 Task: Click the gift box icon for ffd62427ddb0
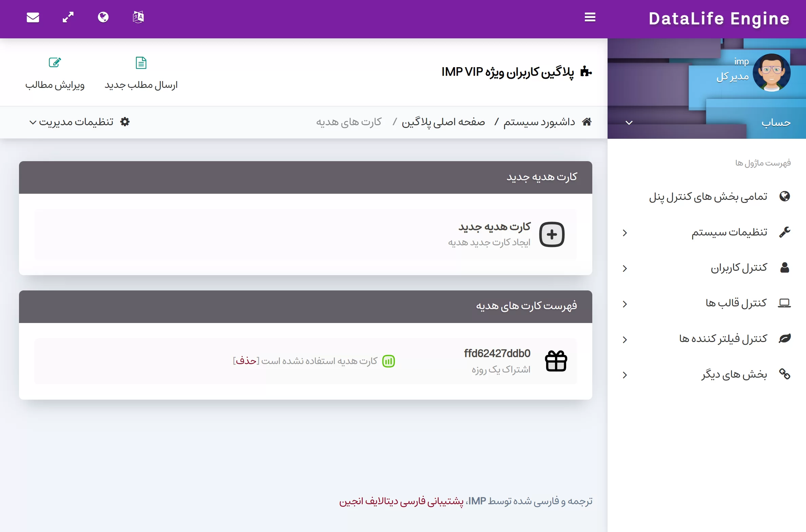pos(556,361)
